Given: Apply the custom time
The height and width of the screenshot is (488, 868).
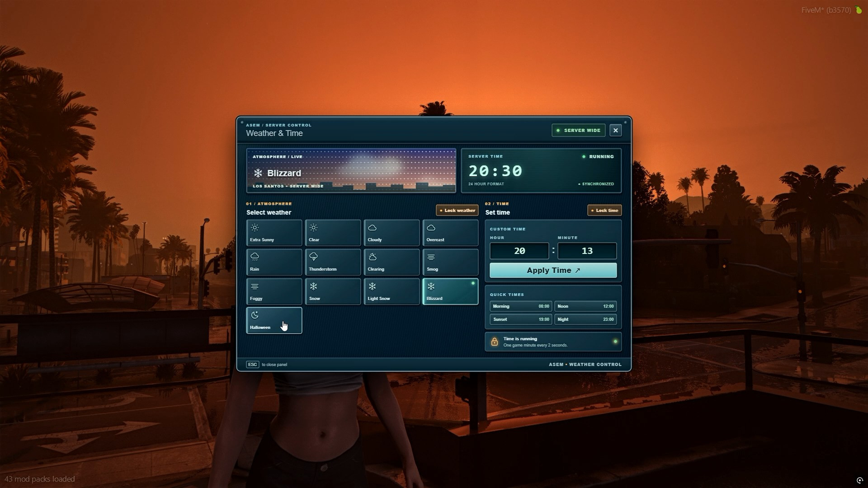Looking at the screenshot, I should pos(553,270).
